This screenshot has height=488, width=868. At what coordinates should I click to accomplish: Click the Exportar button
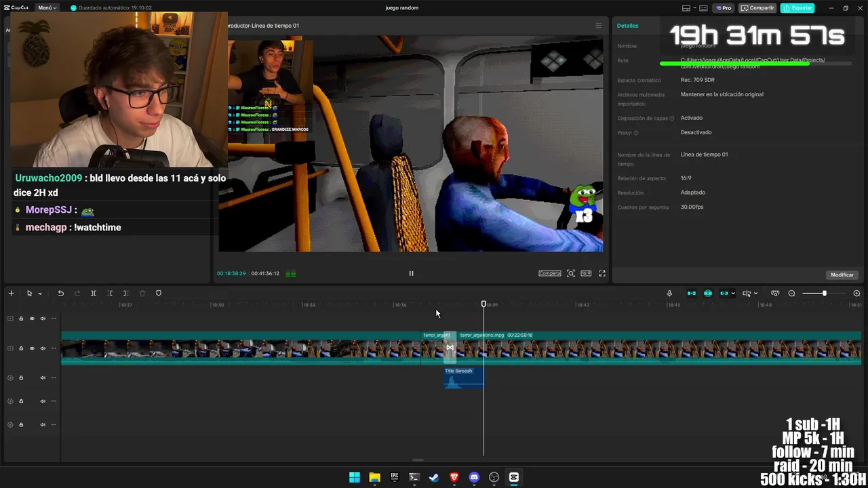(797, 8)
